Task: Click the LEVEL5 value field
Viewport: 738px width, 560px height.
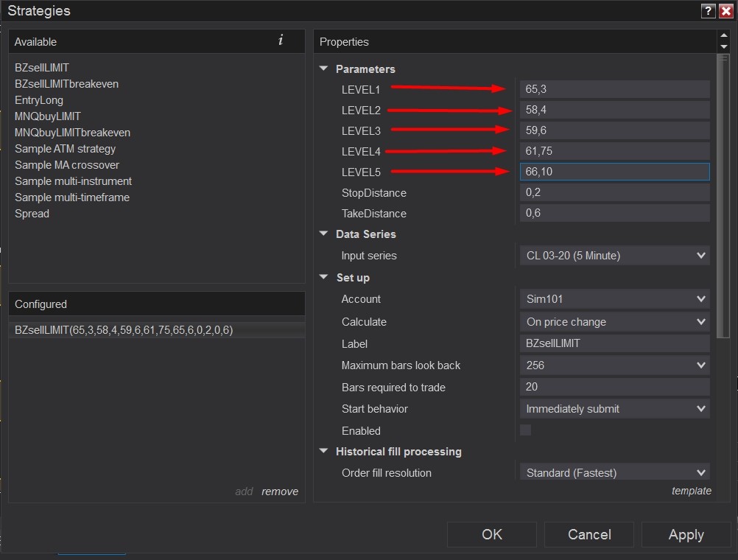Action: [615, 172]
